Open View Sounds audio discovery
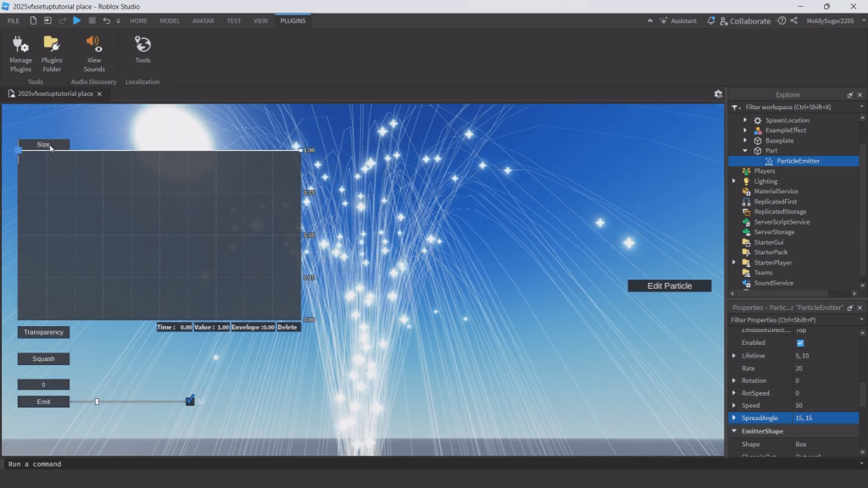Screen dimensions: 868x488 94,53
